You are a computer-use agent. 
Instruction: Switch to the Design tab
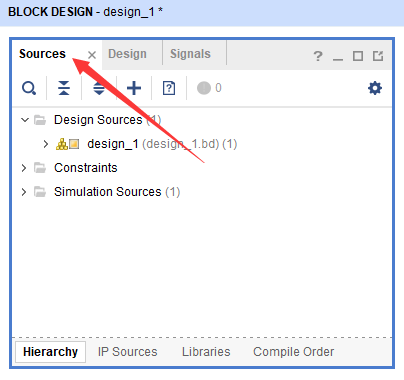127,54
